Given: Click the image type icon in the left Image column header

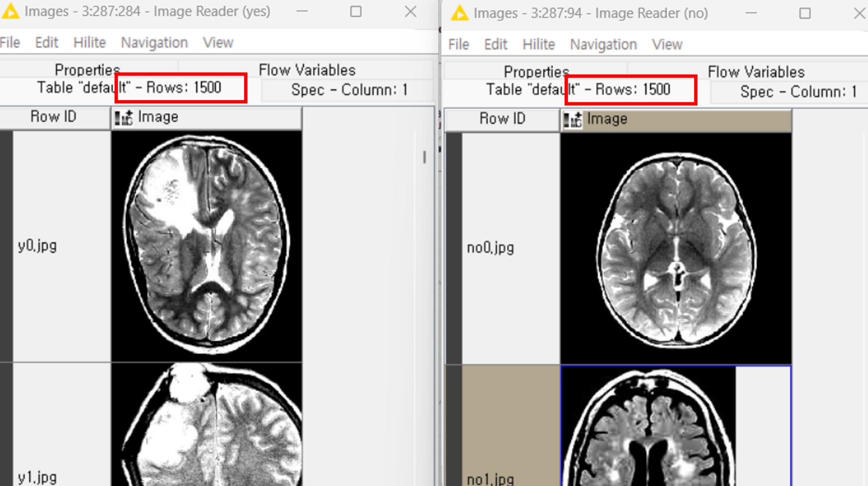Looking at the screenshot, I should pos(123,118).
